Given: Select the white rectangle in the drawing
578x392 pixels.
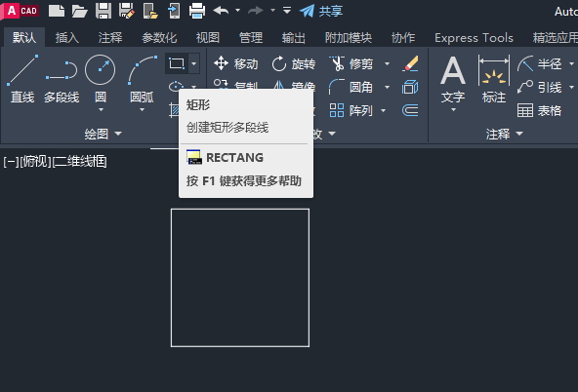Looking at the screenshot, I should coord(240,209).
